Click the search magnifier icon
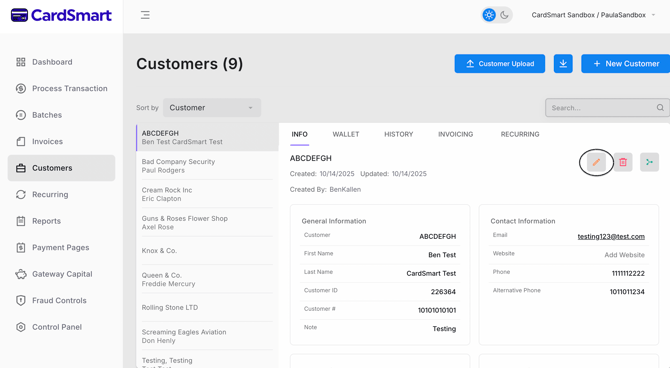This screenshot has width=670, height=368. point(660,108)
